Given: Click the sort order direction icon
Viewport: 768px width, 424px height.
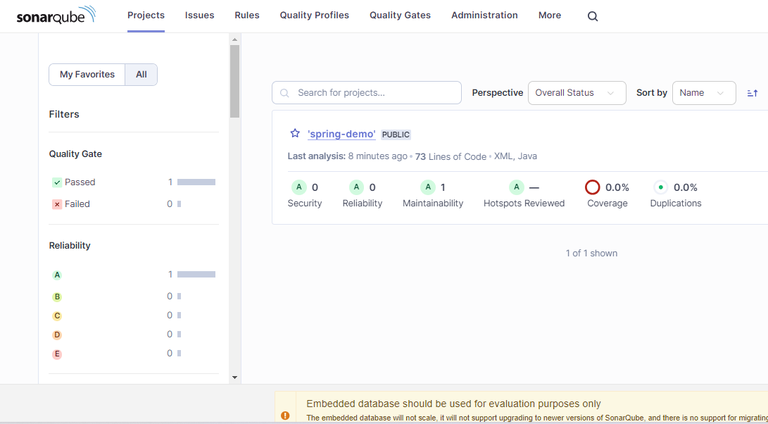Looking at the screenshot, I should click(752, 93).
